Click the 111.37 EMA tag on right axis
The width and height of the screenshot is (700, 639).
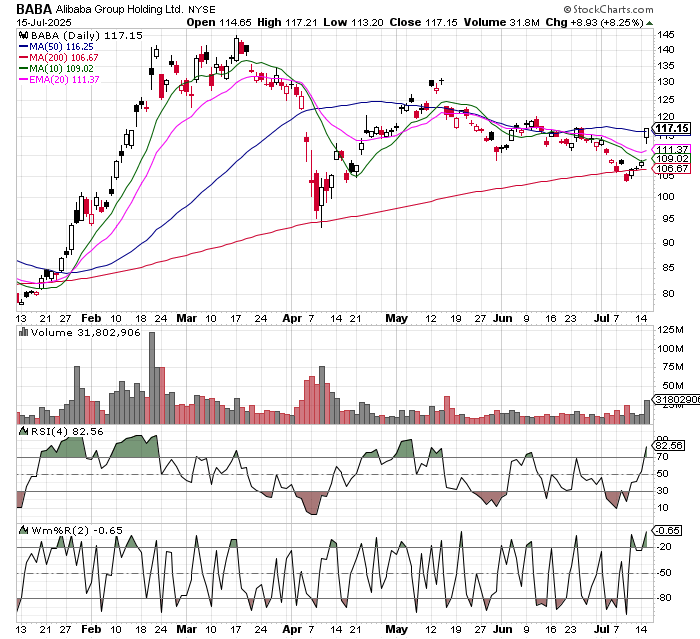coord(672,149)
